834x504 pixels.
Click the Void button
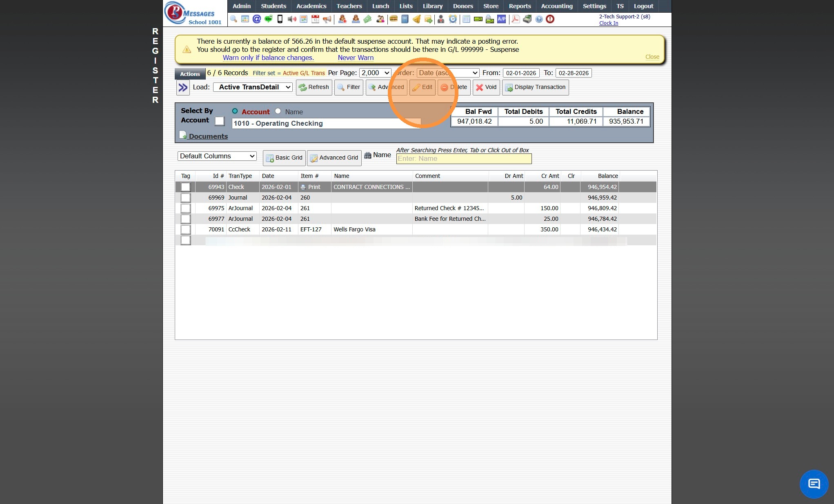(486, 87)
